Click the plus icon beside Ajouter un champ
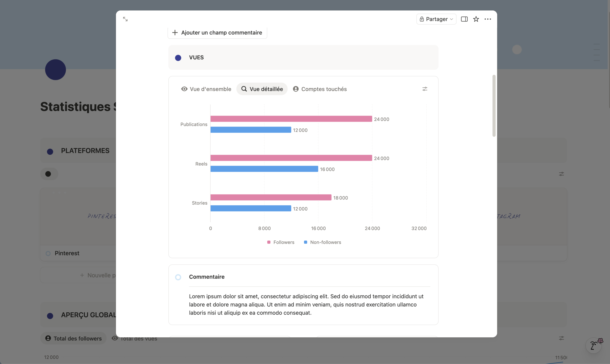 [x=175, y=33]
